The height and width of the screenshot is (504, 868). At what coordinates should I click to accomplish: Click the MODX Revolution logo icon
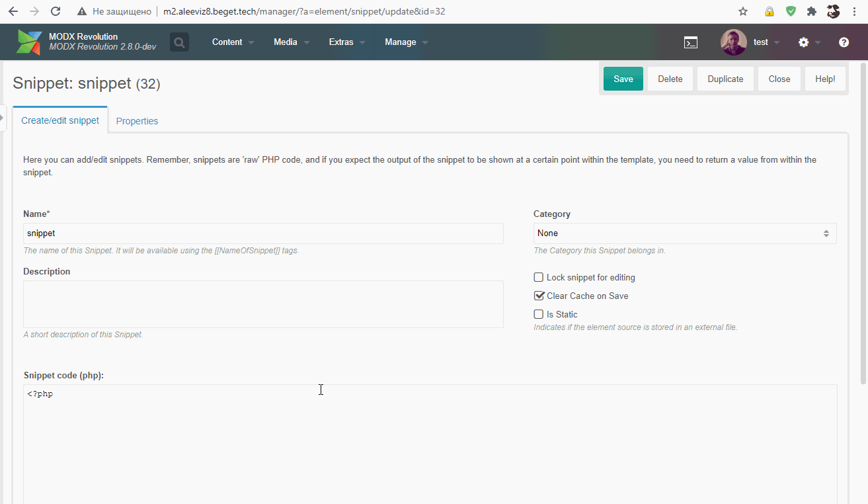(29, 42)
